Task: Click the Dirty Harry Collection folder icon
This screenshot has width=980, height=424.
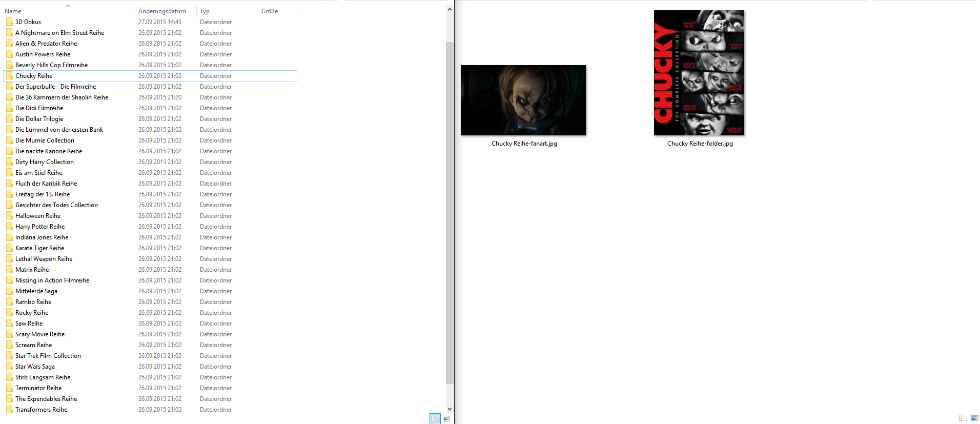Action: (x=9, y=162)
